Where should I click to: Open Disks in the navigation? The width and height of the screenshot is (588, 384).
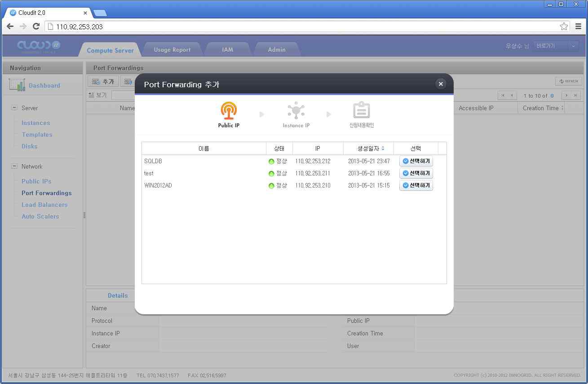[30, 146]
